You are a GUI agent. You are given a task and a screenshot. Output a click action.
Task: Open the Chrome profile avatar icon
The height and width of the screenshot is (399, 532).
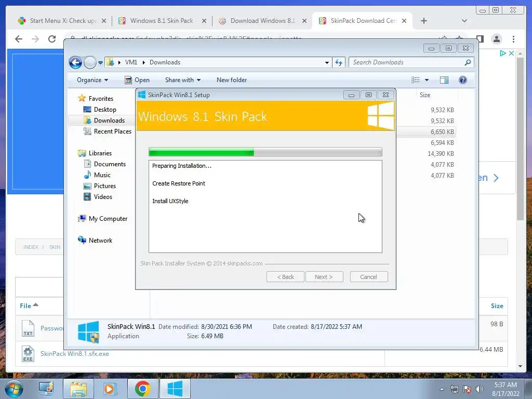click(497, 39)
